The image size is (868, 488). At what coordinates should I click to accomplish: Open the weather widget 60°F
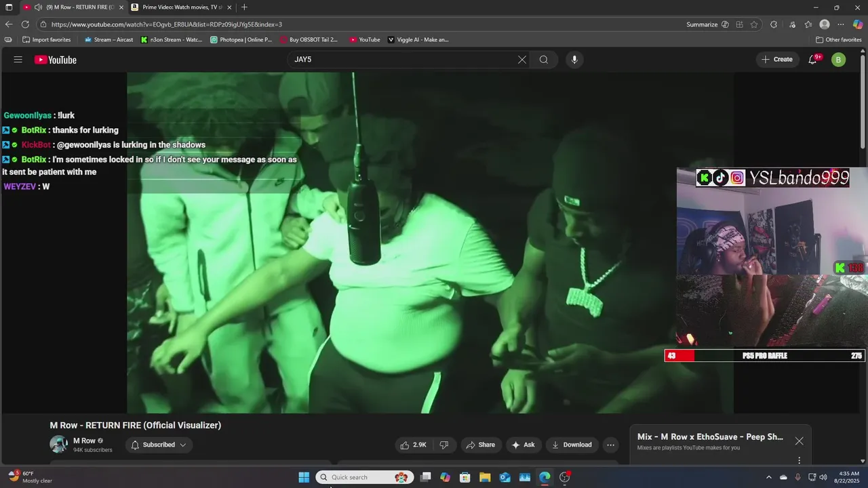click(x=30, y=477)
